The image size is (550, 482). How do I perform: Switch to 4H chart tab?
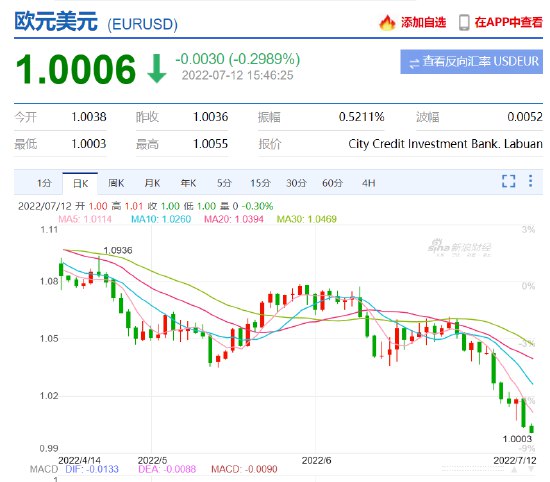point(369,183)
